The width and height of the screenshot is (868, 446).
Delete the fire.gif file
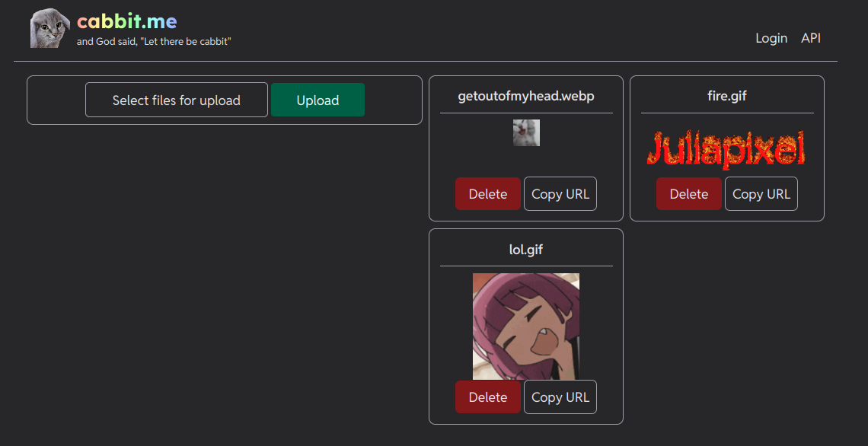[689, 194]
